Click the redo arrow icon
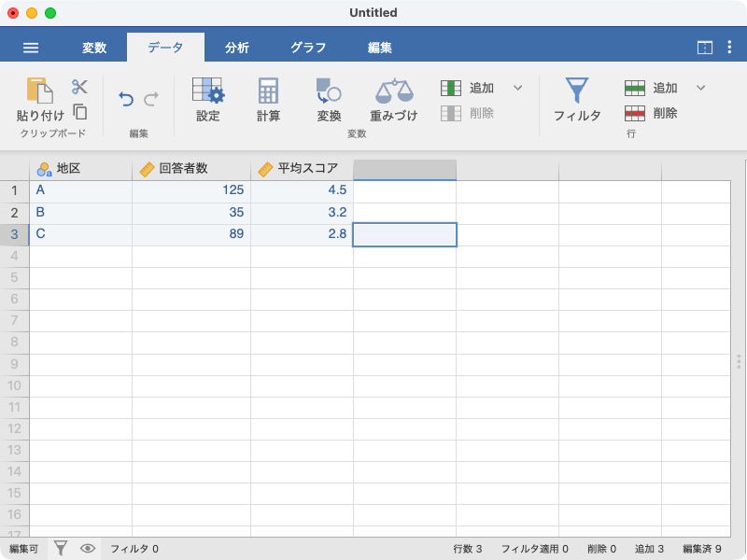 (x=150, y=99)
